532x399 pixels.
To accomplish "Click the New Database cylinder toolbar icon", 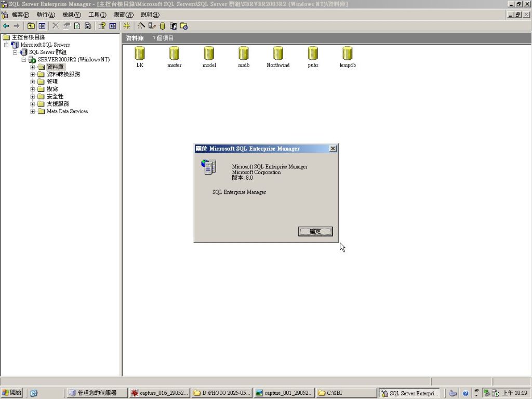I will pyautogui.click(x=162, y=25).
